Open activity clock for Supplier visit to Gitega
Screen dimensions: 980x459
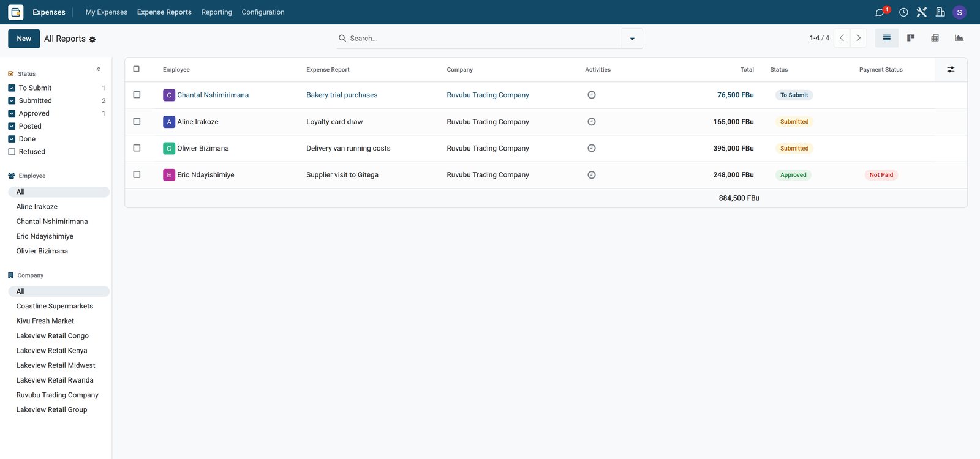592,175
